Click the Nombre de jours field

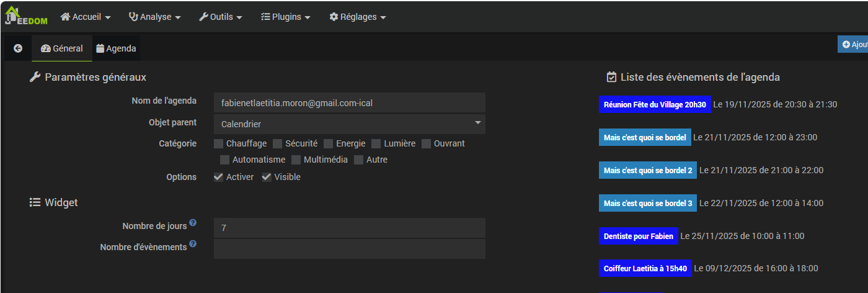[350, 228]
